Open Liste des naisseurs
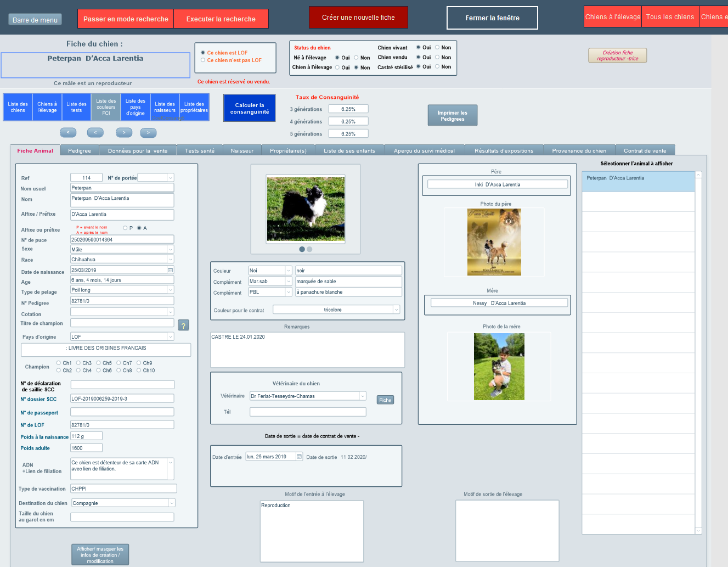Viewport: 728px width, 567px height. click(x=165, y=108)
